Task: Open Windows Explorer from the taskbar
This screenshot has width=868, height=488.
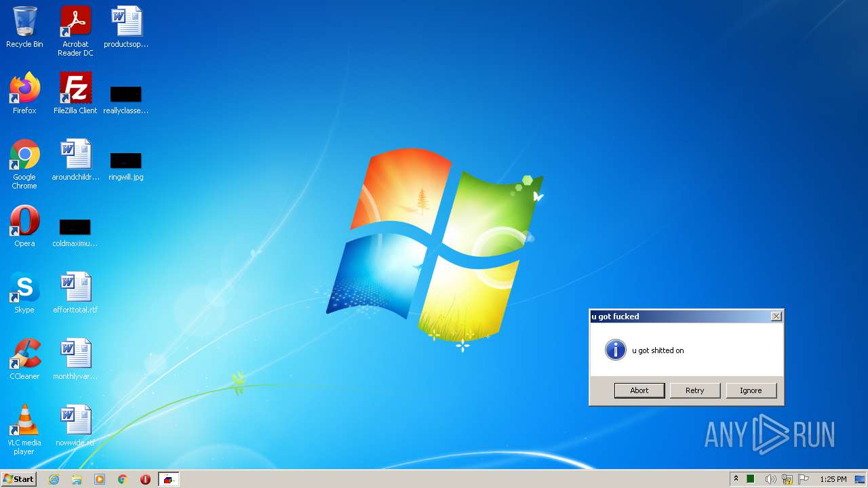Action: [77, 479]
